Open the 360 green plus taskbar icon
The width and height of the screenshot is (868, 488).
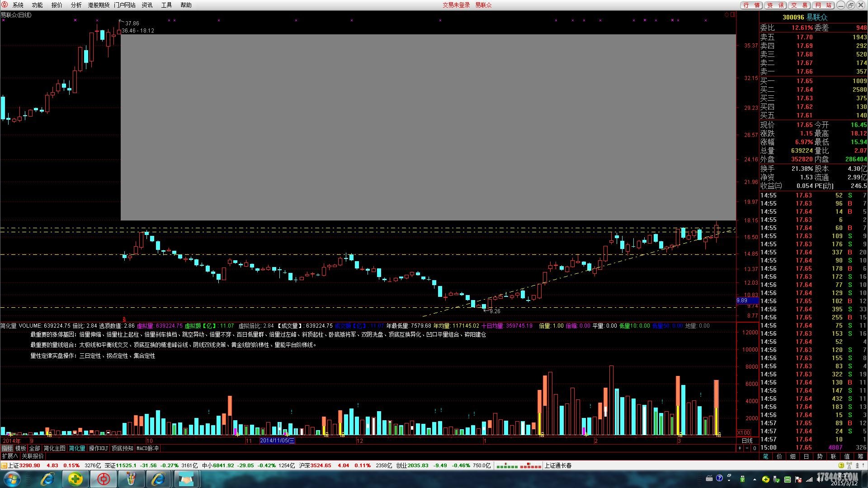75,479
